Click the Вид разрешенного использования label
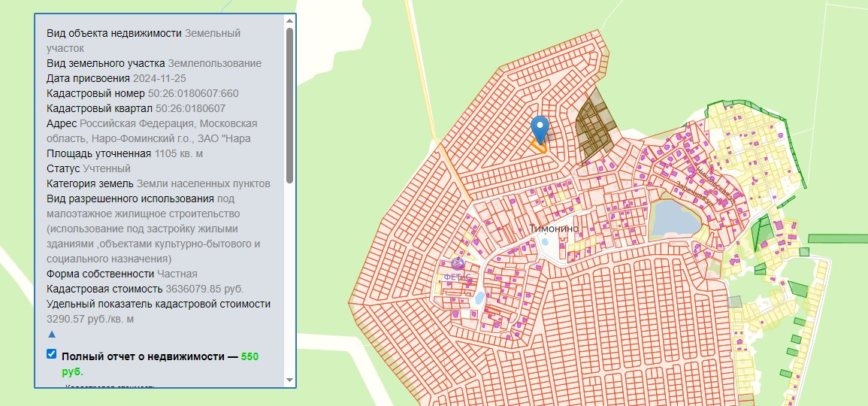 pyautogui.click(x=130, y=198)
